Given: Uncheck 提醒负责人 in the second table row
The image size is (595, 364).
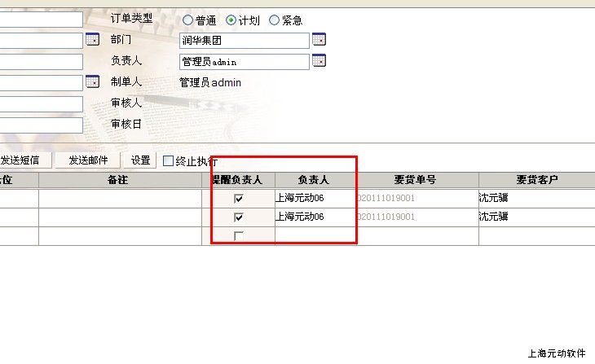Looking at the screenshot, I should (238, 217).
